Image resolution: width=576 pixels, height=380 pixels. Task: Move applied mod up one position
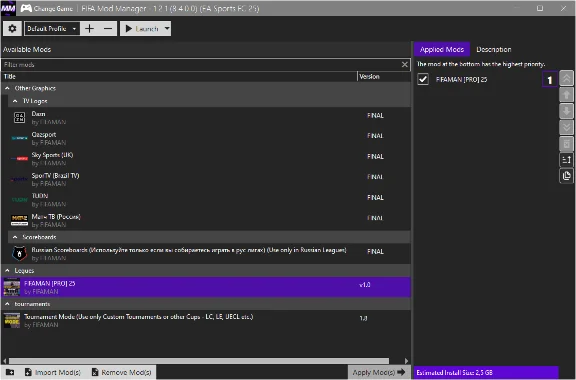566,95
